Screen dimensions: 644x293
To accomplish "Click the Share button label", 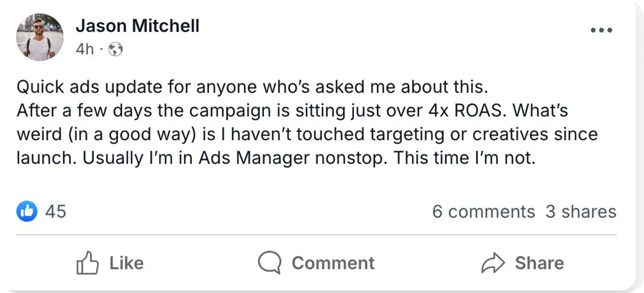I will pyautogui.click(x=539, y=263).
